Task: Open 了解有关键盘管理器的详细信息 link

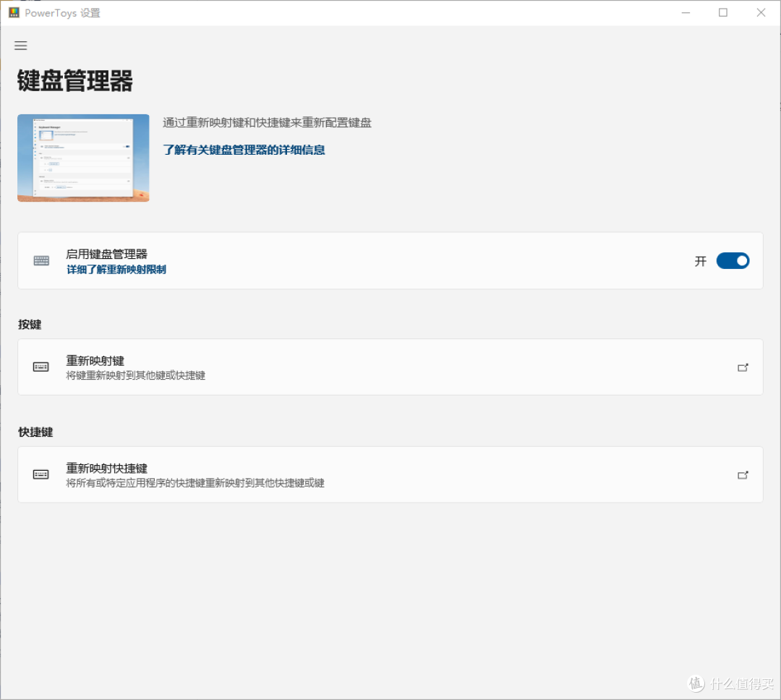Action: (244, 150)
